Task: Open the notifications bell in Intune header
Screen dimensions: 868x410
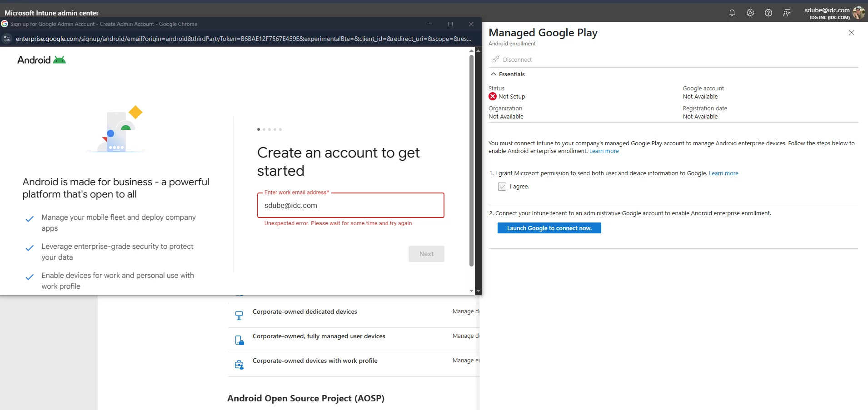Action: 732,13
